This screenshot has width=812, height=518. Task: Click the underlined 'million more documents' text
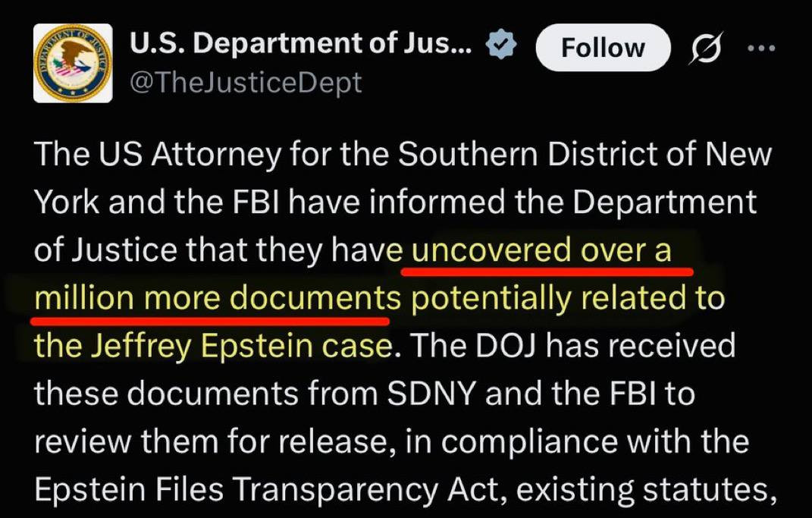(218, 299)
